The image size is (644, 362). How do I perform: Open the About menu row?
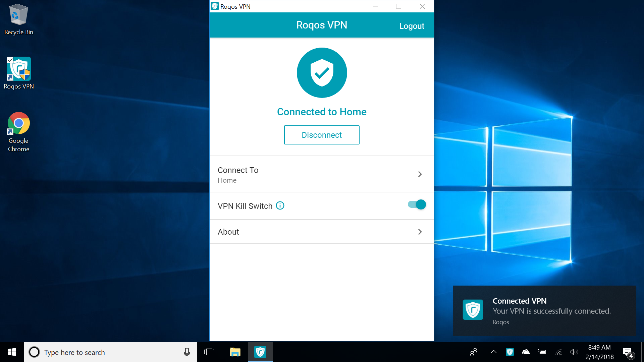coord(322,232)
